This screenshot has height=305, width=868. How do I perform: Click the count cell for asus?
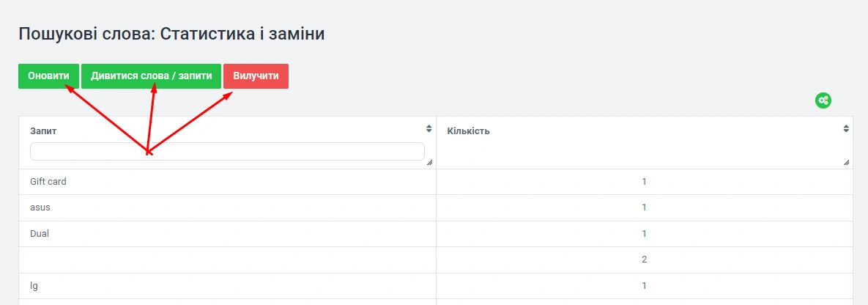point(644,207)
